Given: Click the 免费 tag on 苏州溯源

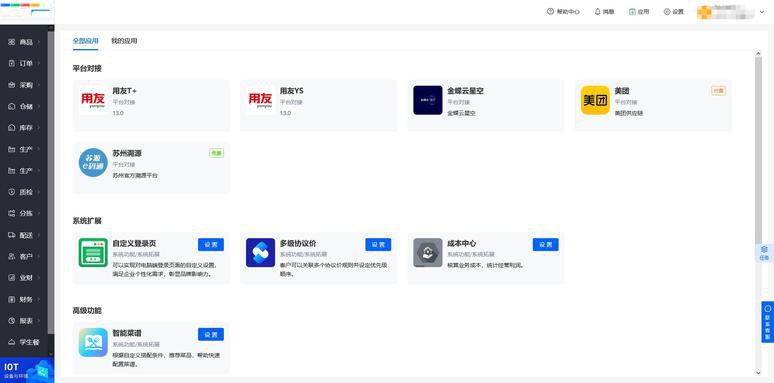Looking at the screenshot, I should tap(216, 153).
